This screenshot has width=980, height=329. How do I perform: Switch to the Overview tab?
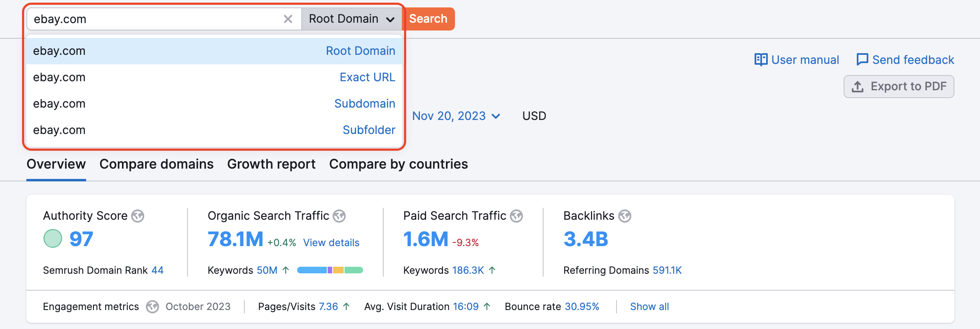click(x=56, y=164)
